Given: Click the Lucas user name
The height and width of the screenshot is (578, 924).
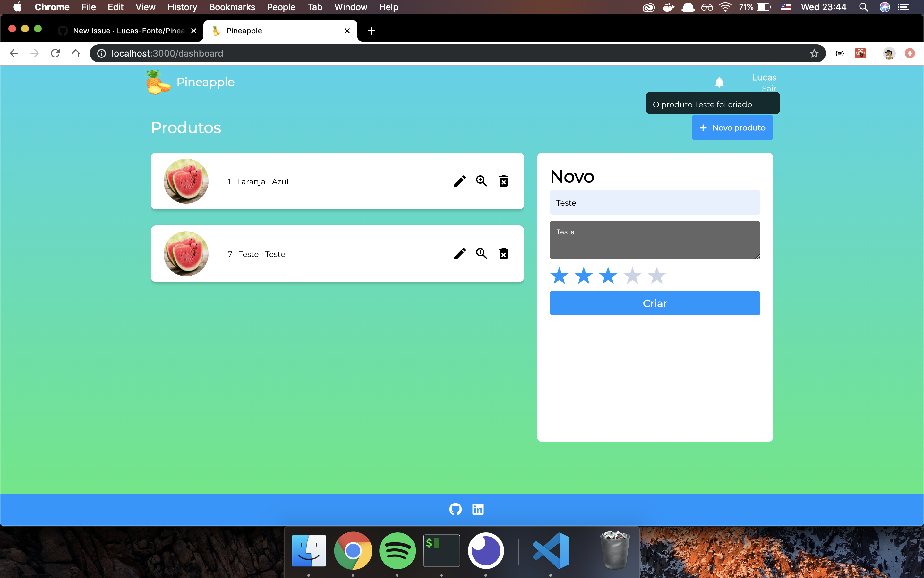Looking at the screenshot, I should [764, 78].
